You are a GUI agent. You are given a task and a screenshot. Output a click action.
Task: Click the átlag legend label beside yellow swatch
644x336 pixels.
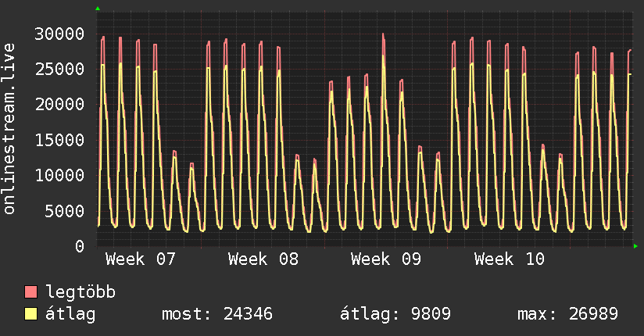(70, 314)
